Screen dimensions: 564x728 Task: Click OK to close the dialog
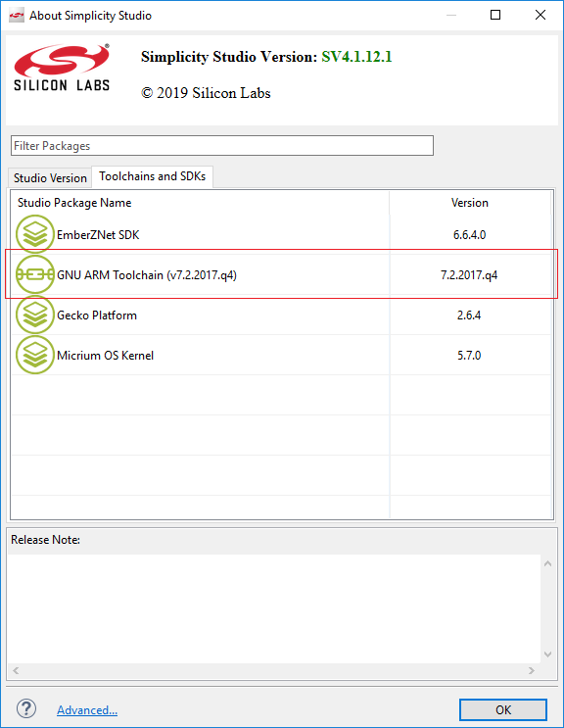pos(503,710)
